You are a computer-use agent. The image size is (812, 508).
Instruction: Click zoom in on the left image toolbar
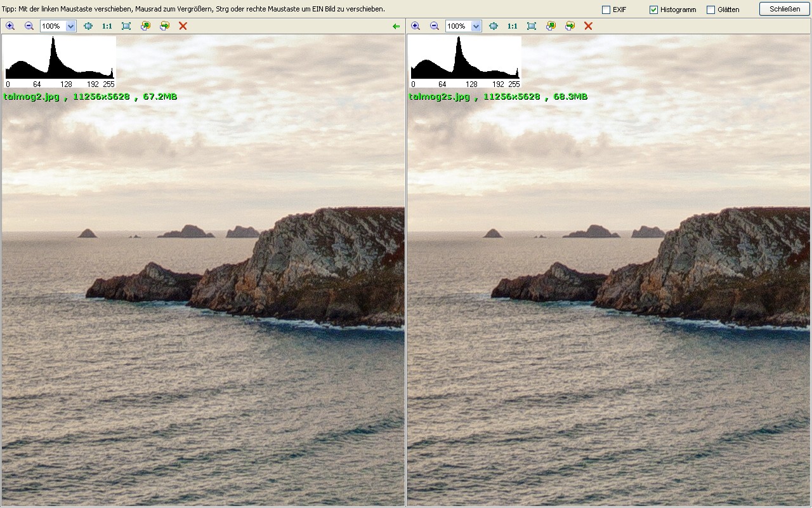click(x=10, y=26)
